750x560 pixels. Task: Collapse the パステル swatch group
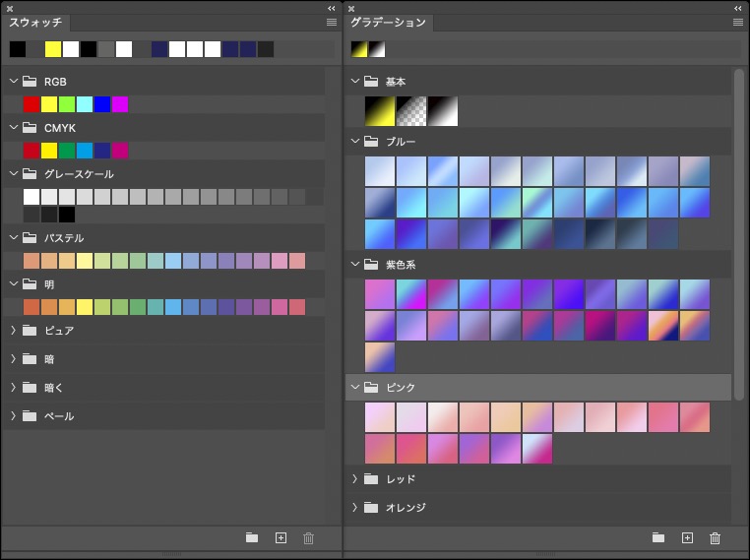pyautogui.click(x=14, y=237)
